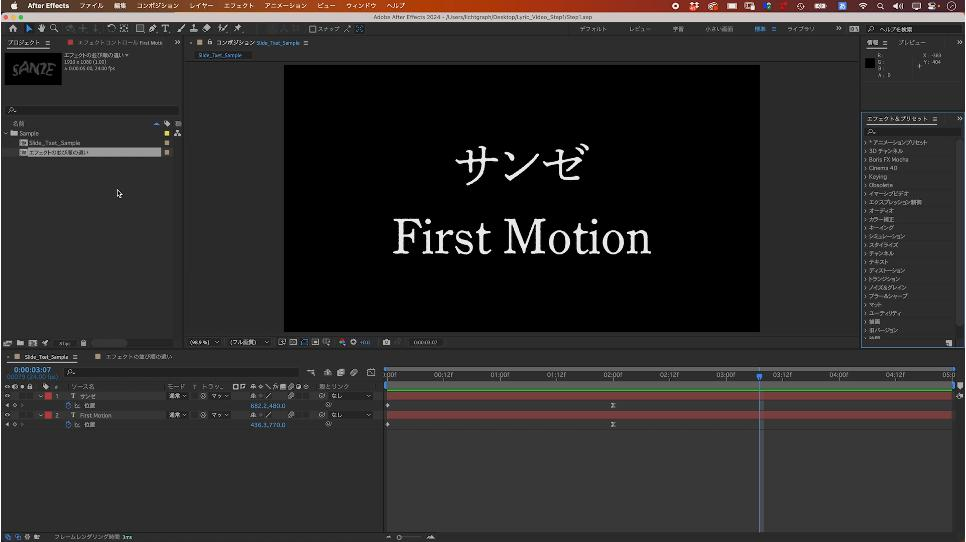
Task: Click the interpret footage icon in Project panel
Action: click(x=8, y=343)
